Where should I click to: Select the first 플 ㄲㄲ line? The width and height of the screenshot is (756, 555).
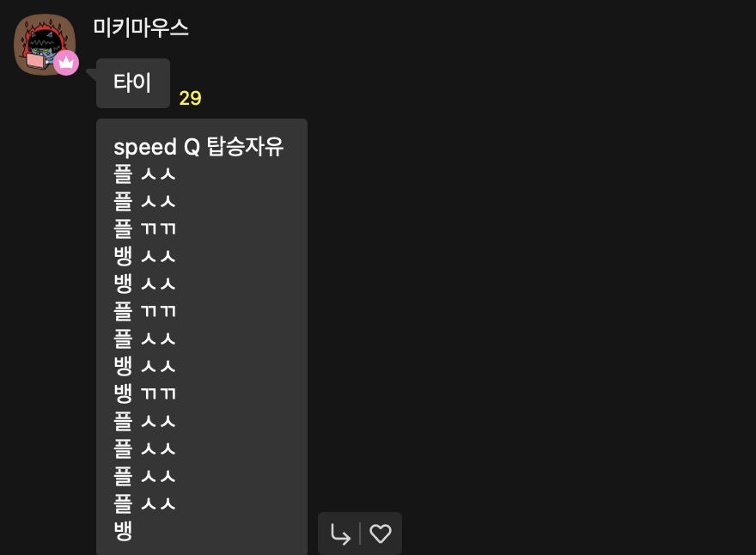pos(144,229)
